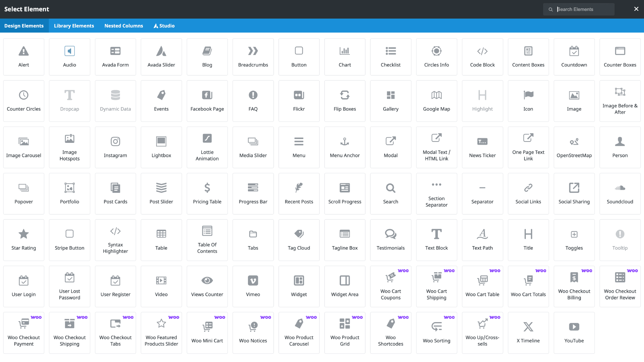Insert the X Timeline element

[528, 333]
